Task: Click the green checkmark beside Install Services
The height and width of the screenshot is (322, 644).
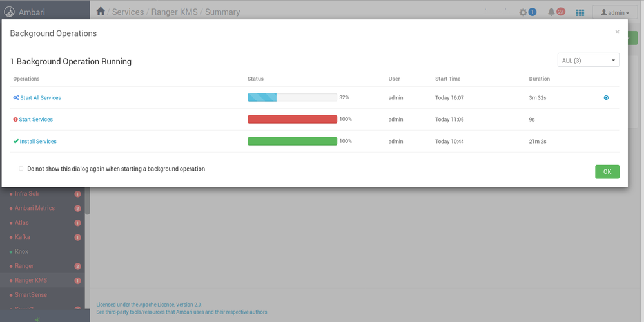Action: tap(16, 141)
